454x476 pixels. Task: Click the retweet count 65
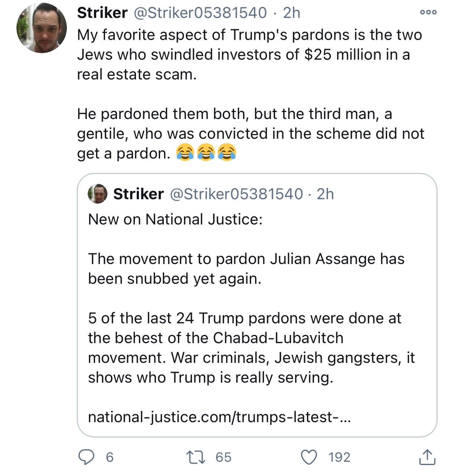(x=224, y=457)
